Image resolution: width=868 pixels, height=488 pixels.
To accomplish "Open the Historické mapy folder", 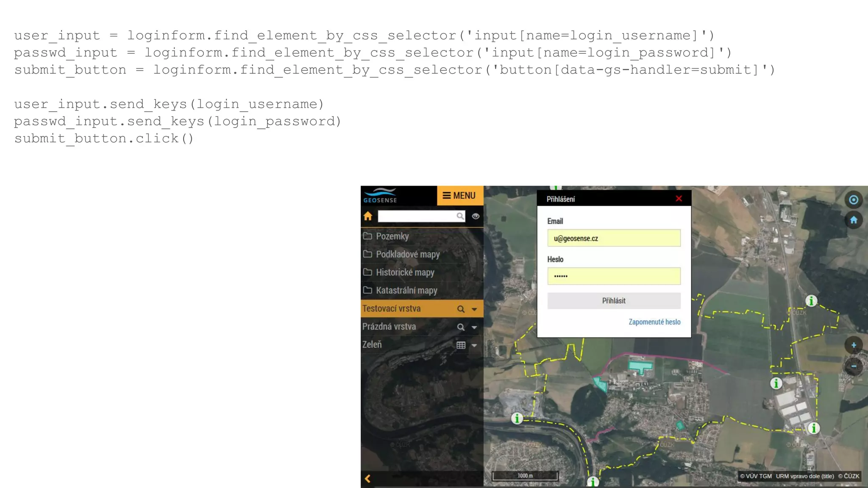I will click(405, 272).
